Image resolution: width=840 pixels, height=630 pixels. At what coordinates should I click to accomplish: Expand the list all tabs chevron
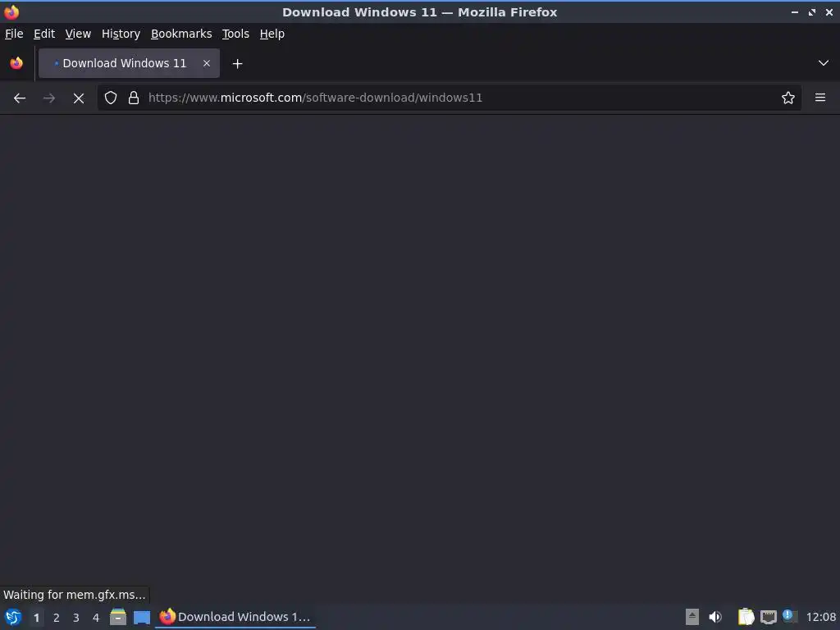(824, 63)
